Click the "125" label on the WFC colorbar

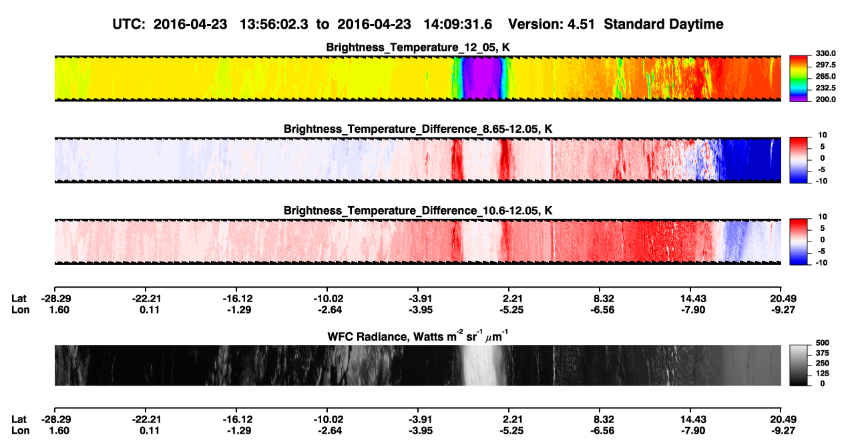click(822, 374)
